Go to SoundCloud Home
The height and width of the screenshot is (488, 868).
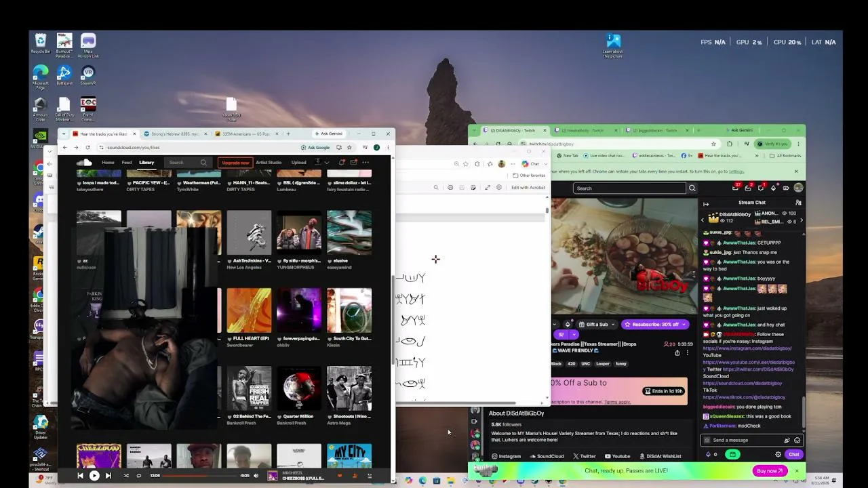click(x=108, y=163)
